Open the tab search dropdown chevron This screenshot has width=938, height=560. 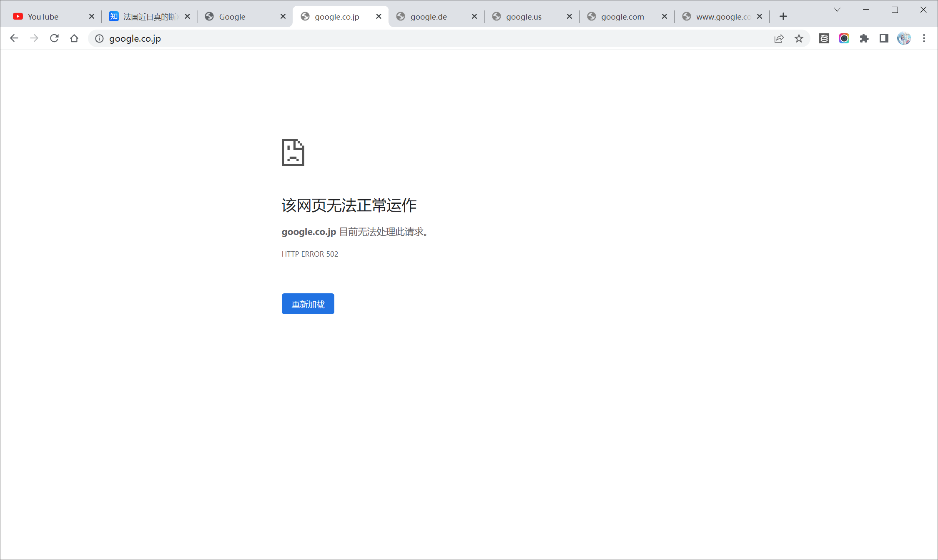coord(837,10)
